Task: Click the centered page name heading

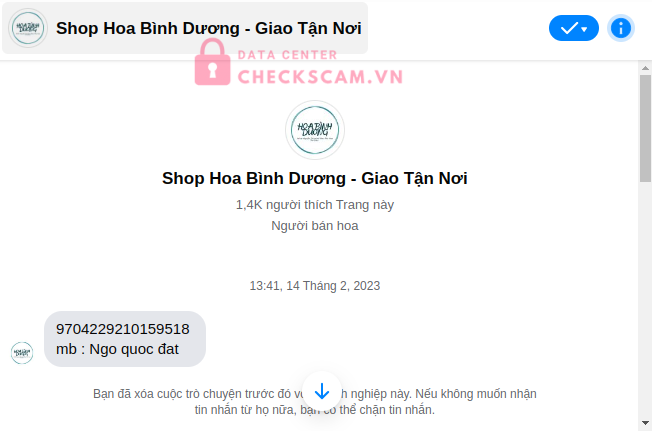Action: click(315, 178)
